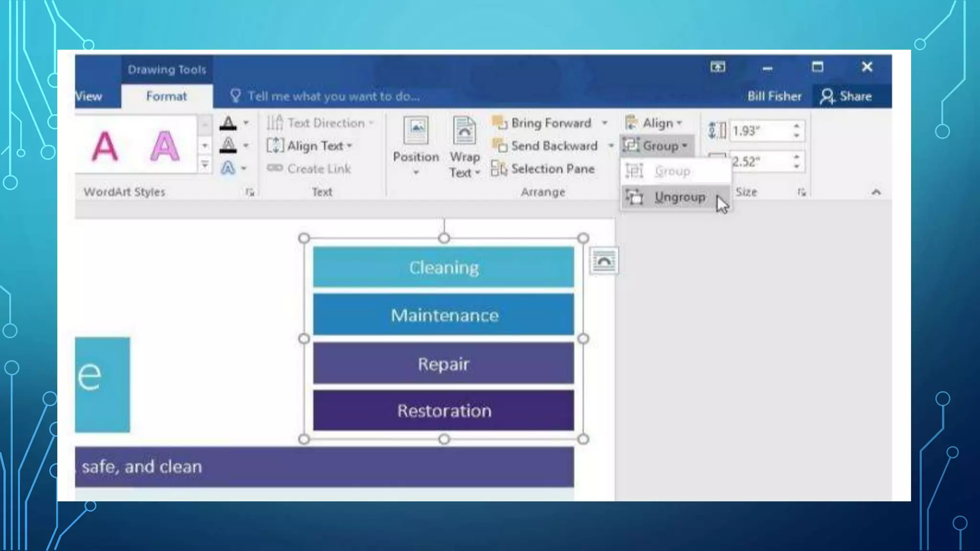Click the Ribbon Display Options icon
The image size is (980, 551).
[718, 67]
